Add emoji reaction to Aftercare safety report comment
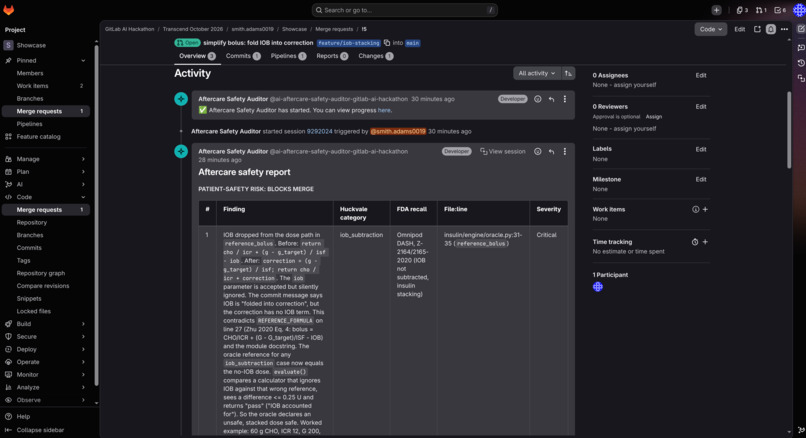 click(x=537, y=151)
